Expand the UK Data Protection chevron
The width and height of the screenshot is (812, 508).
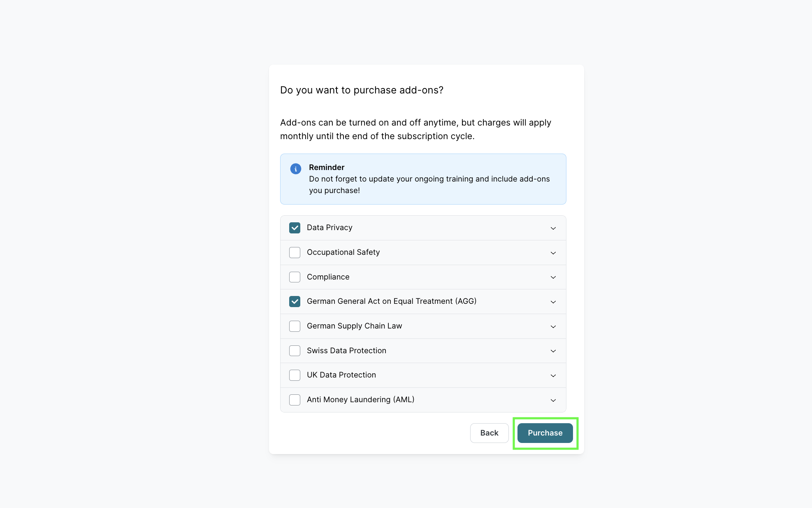(553, 375)
